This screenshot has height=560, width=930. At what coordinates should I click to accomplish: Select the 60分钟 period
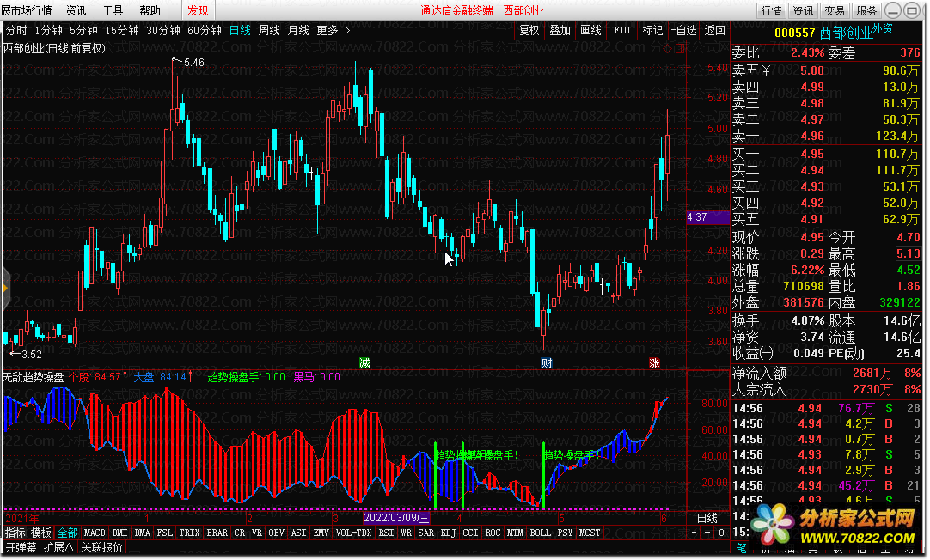(x=204, y=30)
